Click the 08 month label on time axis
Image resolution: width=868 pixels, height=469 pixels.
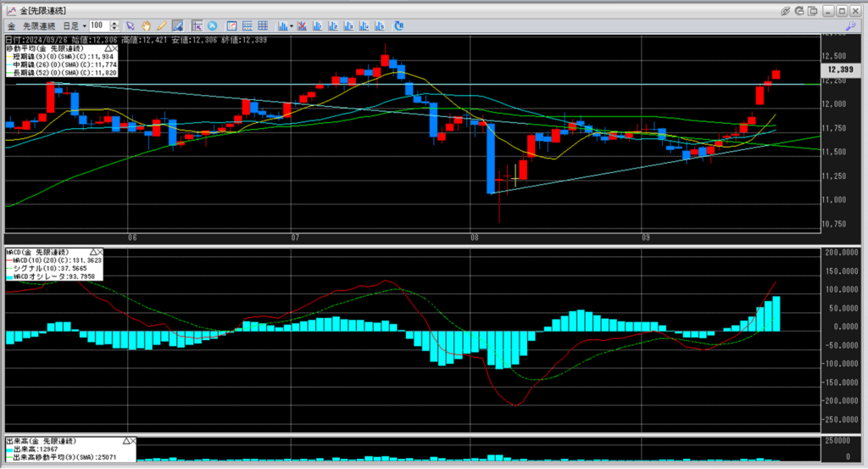[475, 237]
